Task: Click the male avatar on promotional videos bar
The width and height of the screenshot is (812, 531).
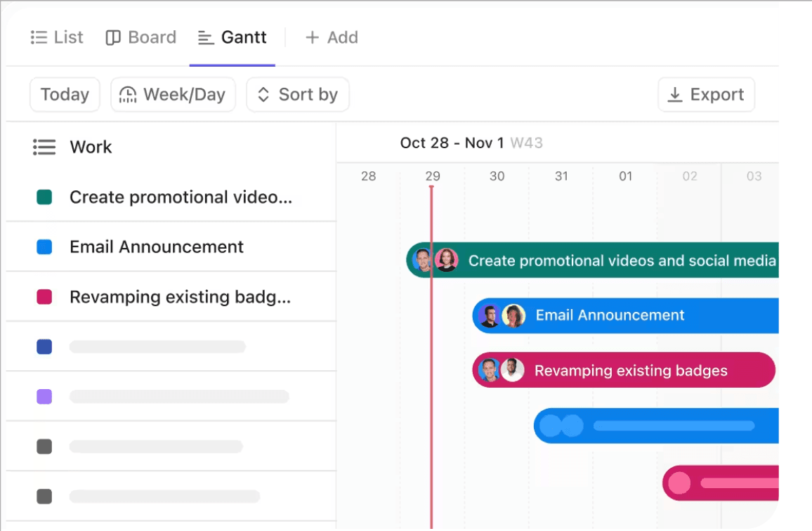Action: [423, 260]
